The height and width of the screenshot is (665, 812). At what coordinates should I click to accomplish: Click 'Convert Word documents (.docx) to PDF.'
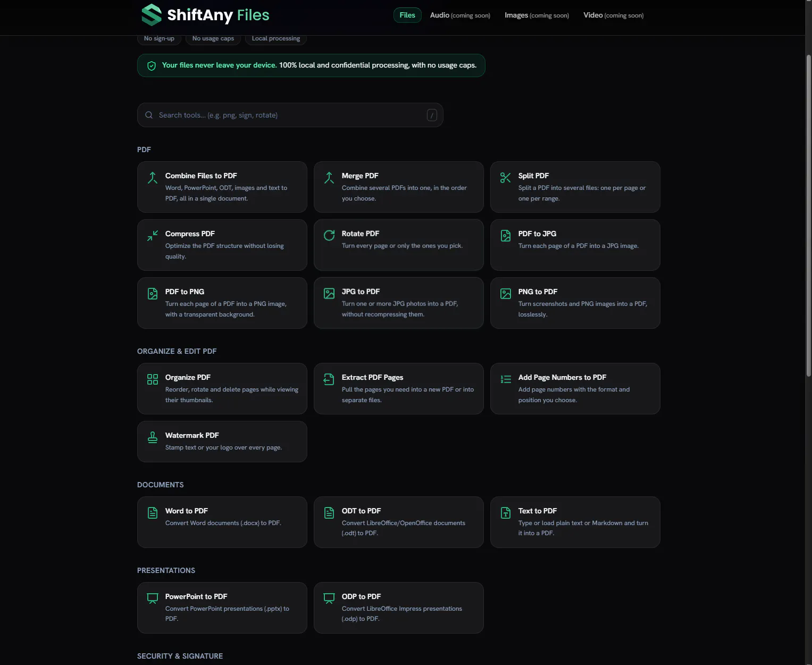(223, 523)
